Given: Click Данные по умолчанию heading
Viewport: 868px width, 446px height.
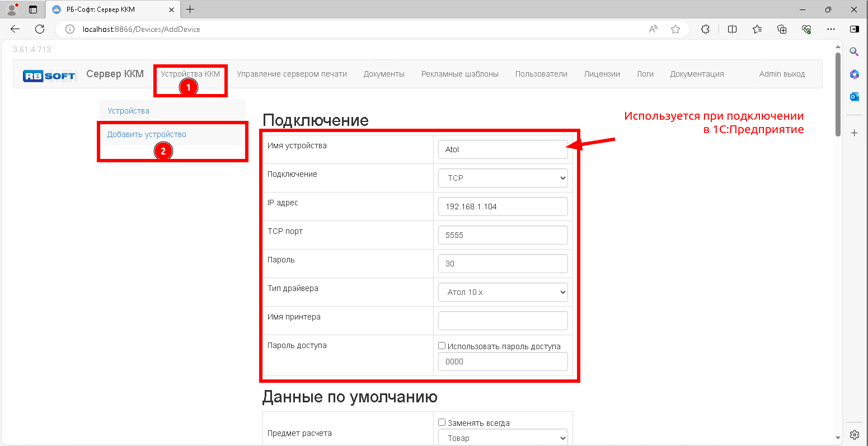Looking at the screenshot, I should click(350, 397).
